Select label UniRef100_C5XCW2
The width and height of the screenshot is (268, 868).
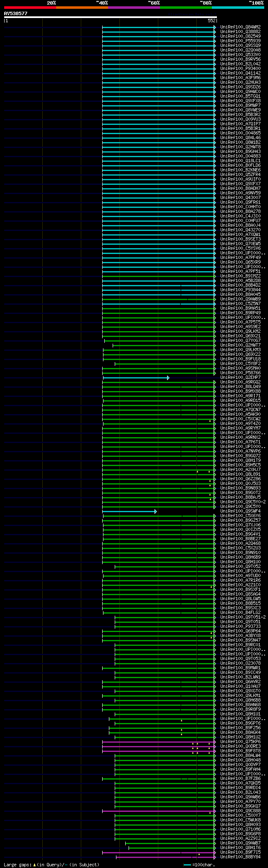tap(240, 419)
